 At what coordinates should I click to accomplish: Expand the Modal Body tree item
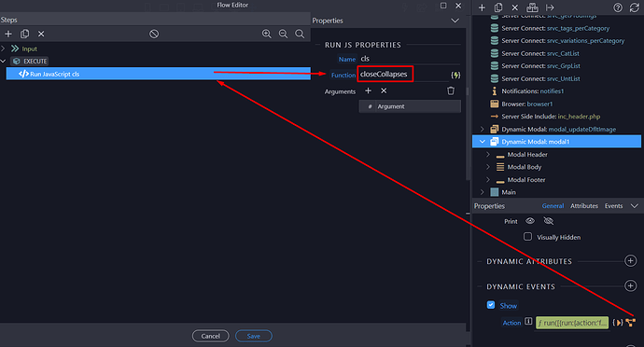click(x=488, y=167)
